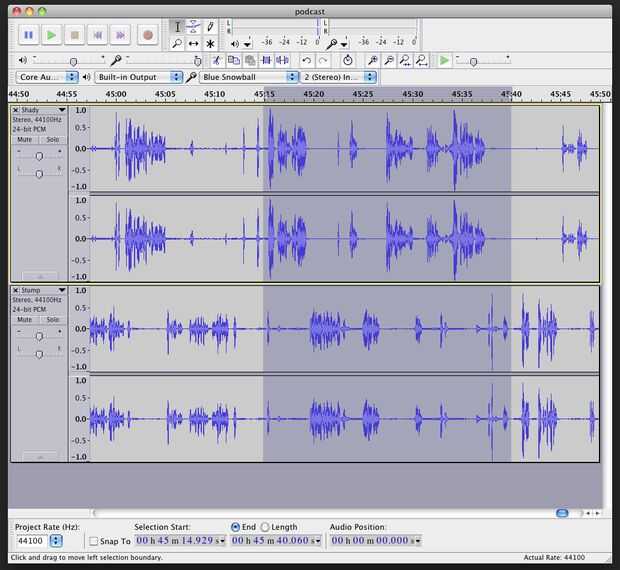Image resolution: width=620 pixels, height=570 pixels.
Task: Click the Stop playback button
Action: coord(75,35)
